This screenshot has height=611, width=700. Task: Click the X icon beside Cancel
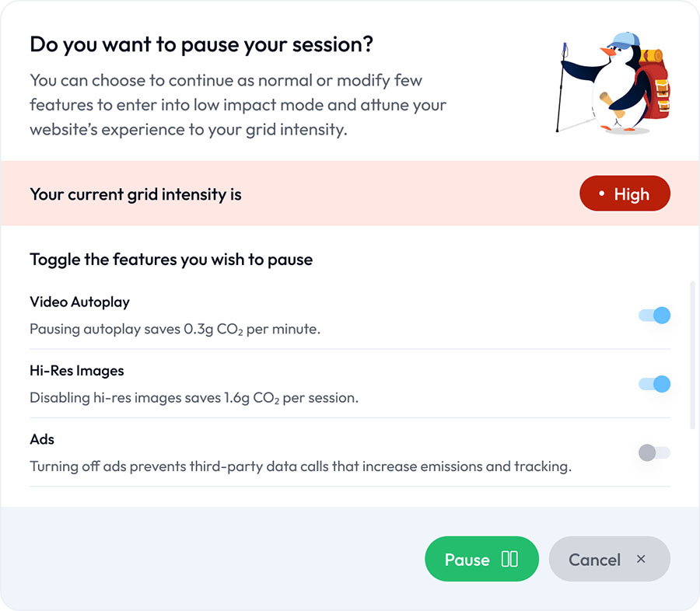[641, 559]
